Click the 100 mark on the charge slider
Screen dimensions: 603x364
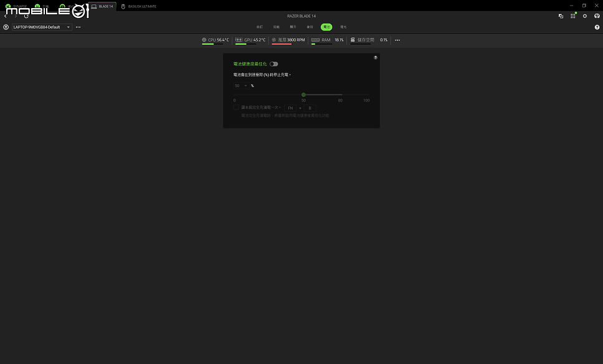366,100
